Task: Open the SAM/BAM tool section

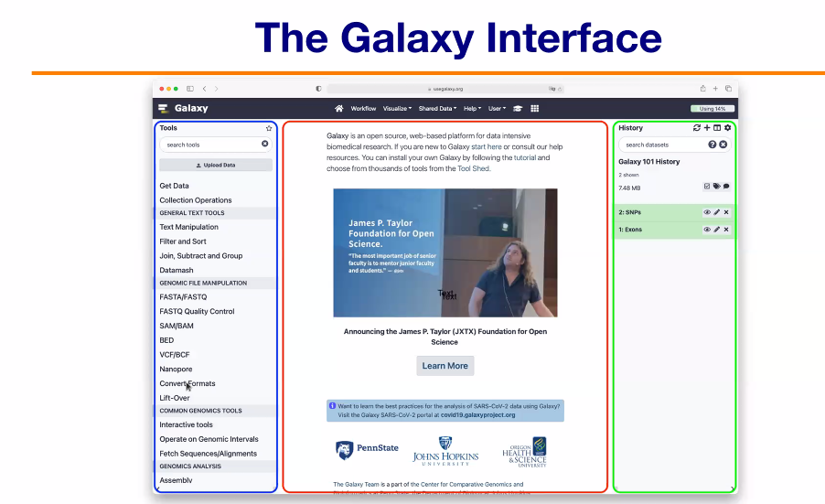Action: 177,326
